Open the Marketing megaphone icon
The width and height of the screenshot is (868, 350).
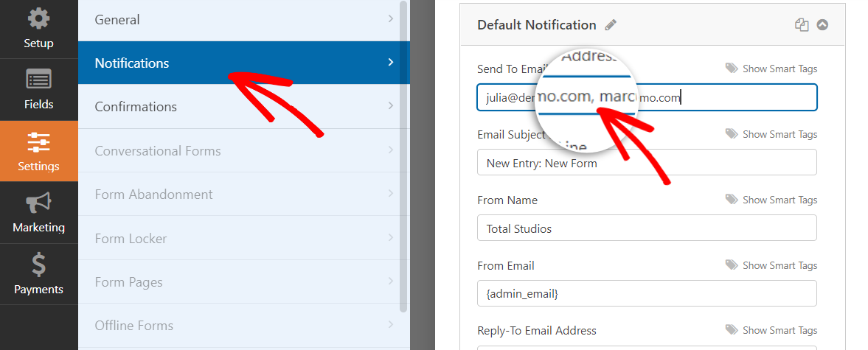click(39, 203)
